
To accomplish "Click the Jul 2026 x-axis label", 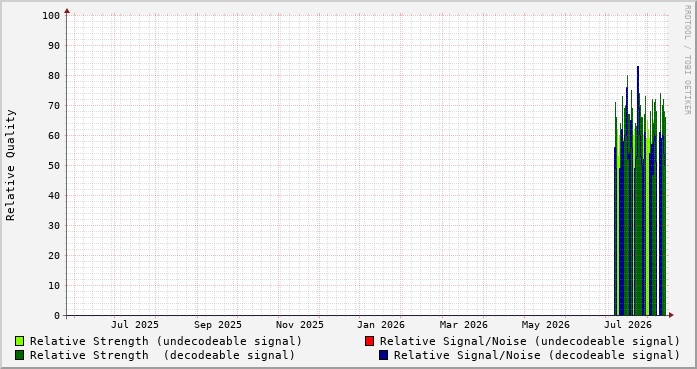I will pos(628,325).
